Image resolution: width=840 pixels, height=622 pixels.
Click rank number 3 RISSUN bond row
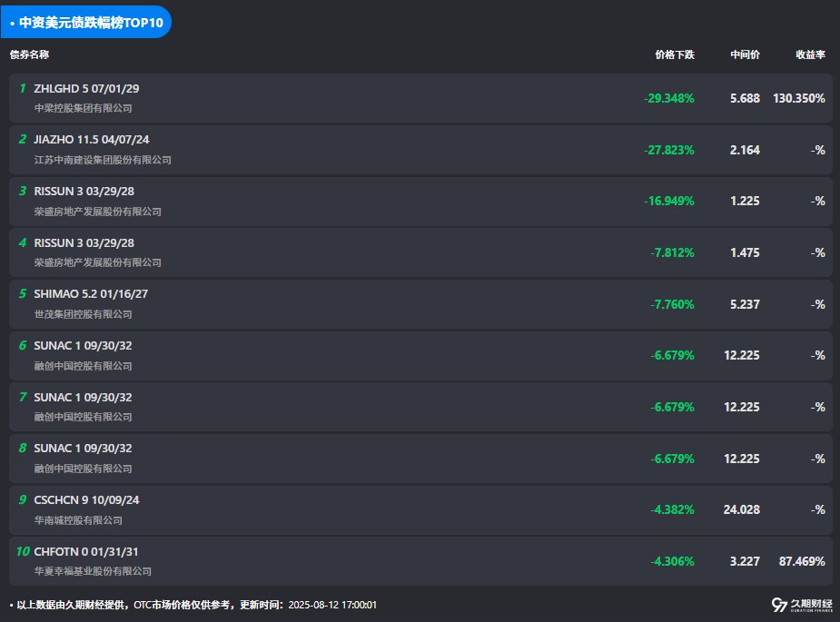(23, 192)
